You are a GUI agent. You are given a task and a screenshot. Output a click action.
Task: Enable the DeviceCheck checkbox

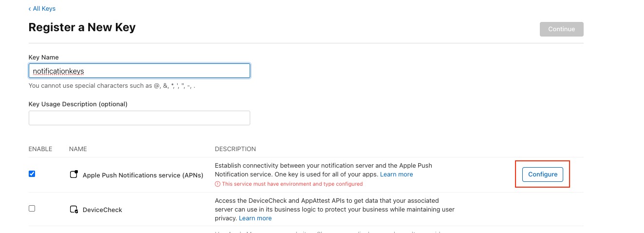pyautogui.click(x=32, y=208)
